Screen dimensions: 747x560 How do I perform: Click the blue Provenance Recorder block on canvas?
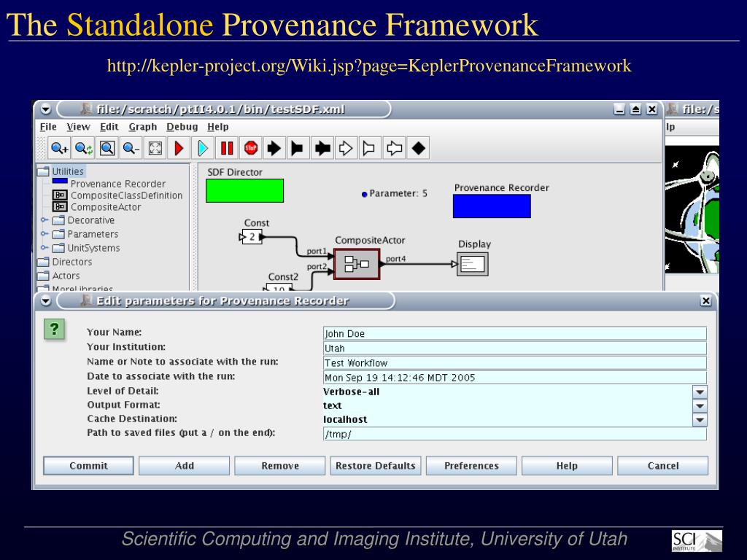point(492,206)
